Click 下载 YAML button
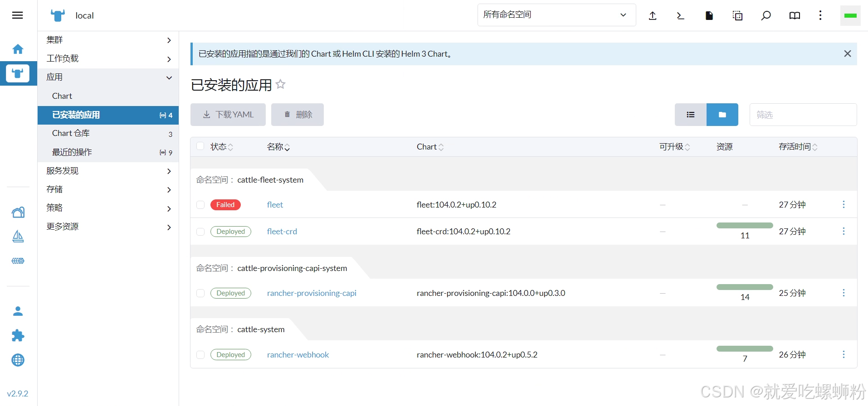 (228, 115)
